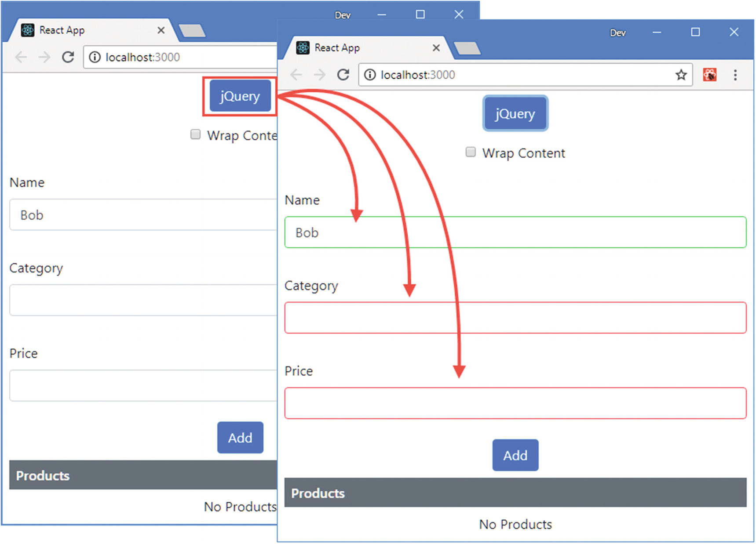
Task: Focus the Category field in the back window
Action: tap(143, 300)
